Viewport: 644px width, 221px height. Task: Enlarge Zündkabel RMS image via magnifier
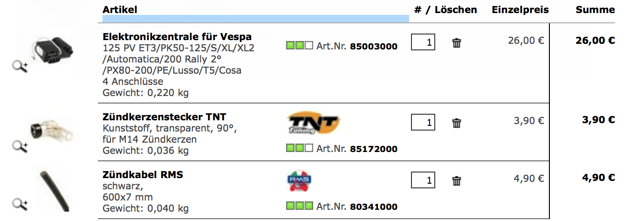pos(20,204)
